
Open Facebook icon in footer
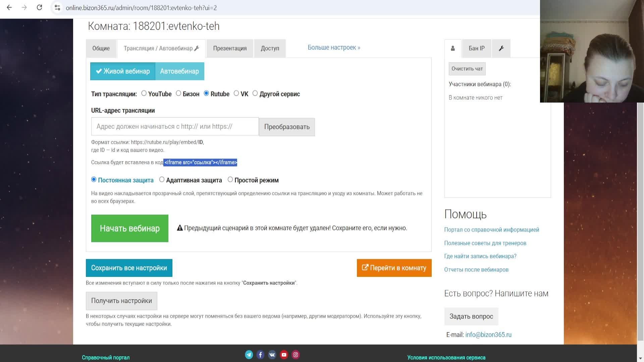pyautogui.click(x=260, y=355)
